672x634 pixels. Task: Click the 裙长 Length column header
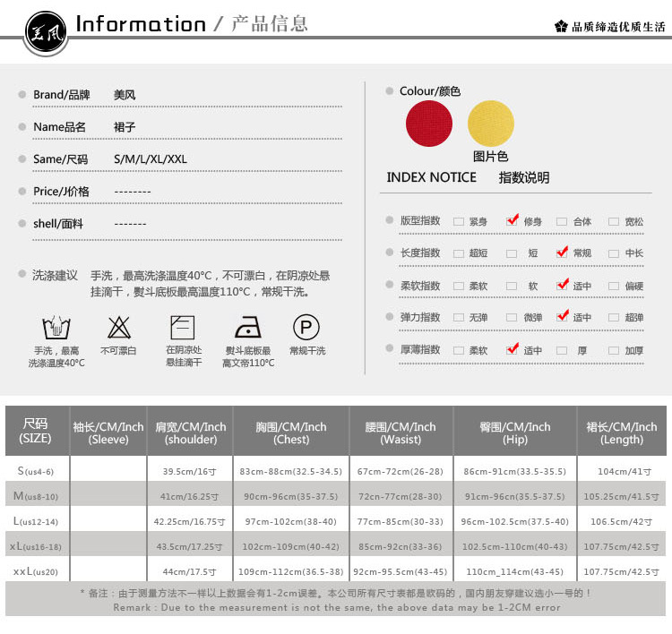click(622, 431)
